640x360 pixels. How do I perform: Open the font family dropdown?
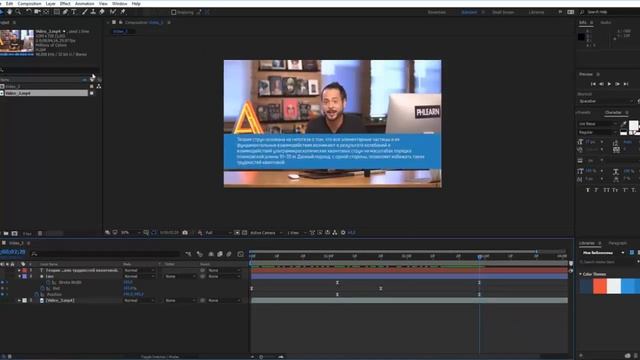click(x=598, y=124)
